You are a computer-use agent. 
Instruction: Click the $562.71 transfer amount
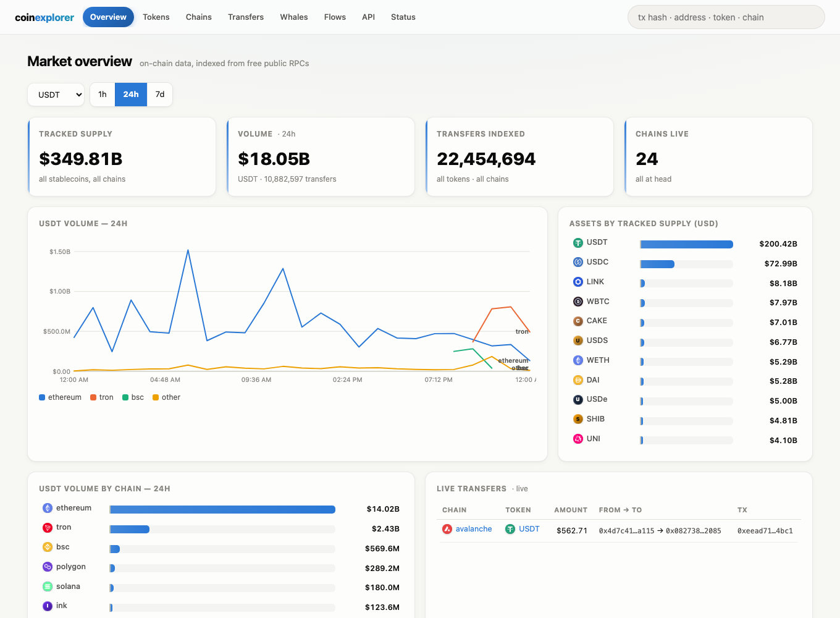572,531
